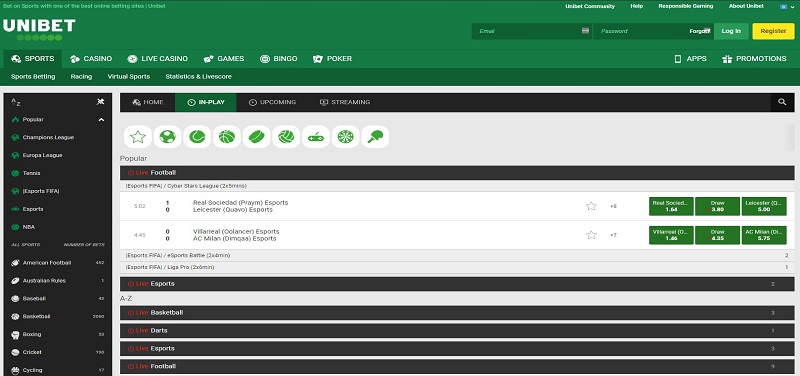This screenshot has width=800, height=376.
Task: Open the search magnifier in the sports bar
Action: click(782, 102)
